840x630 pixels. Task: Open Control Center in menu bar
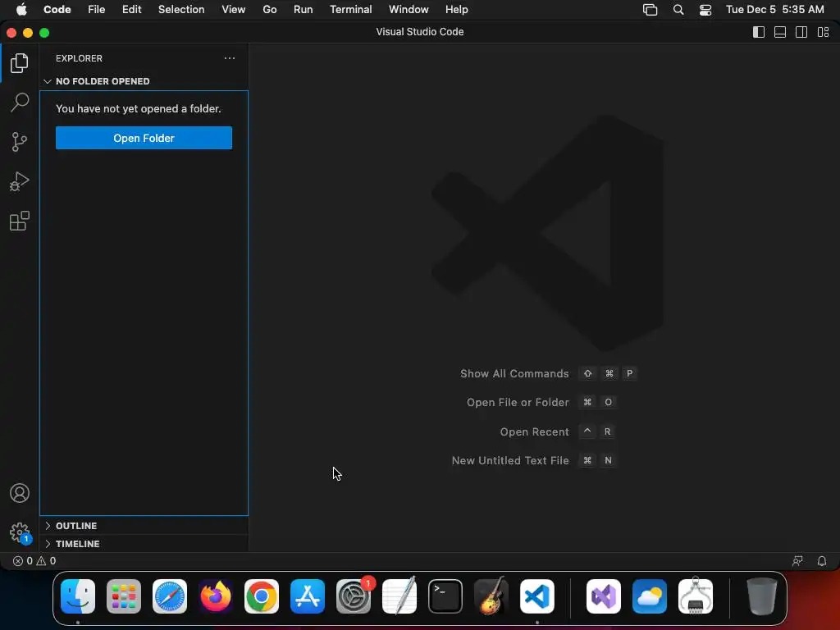(x=705, y=10)
